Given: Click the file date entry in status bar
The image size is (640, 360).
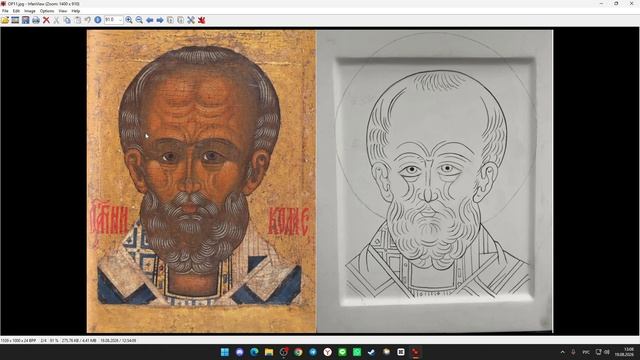Looking at the screenshot, I should coord(118,340).
